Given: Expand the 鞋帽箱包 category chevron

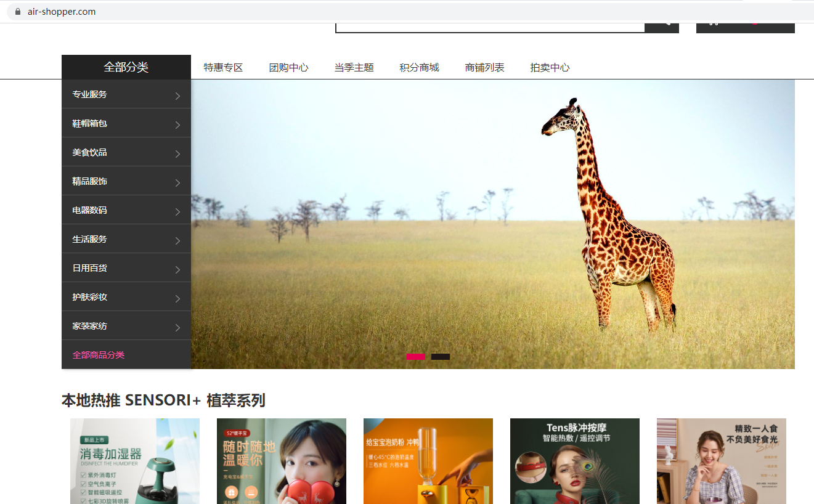Looking at the screenshot, I should [177, 124].
